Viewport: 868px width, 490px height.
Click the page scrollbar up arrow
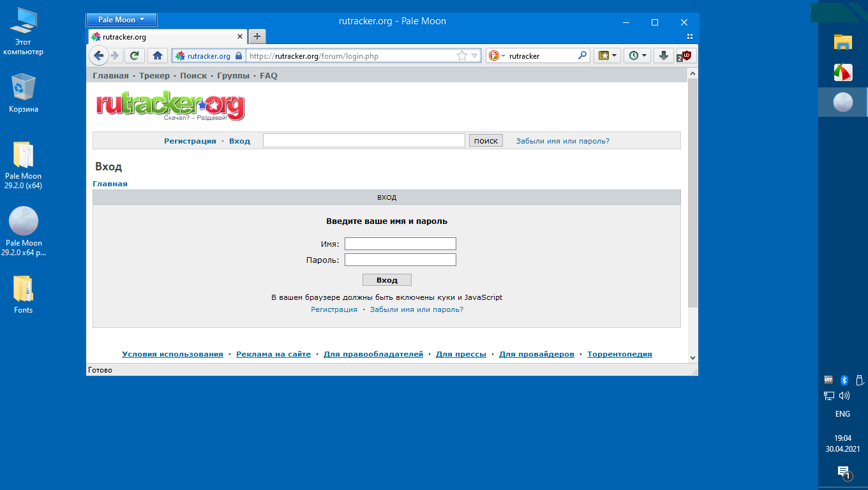click(x=692, y=74)
